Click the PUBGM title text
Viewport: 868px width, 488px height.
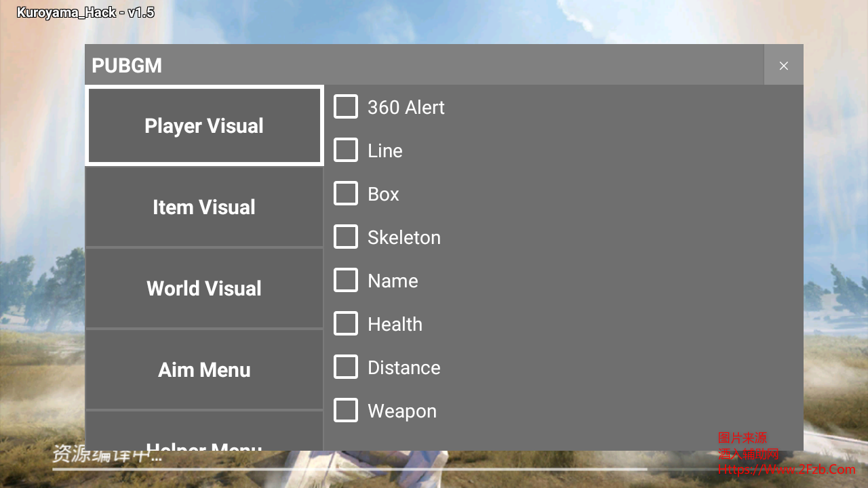point(127,66)
